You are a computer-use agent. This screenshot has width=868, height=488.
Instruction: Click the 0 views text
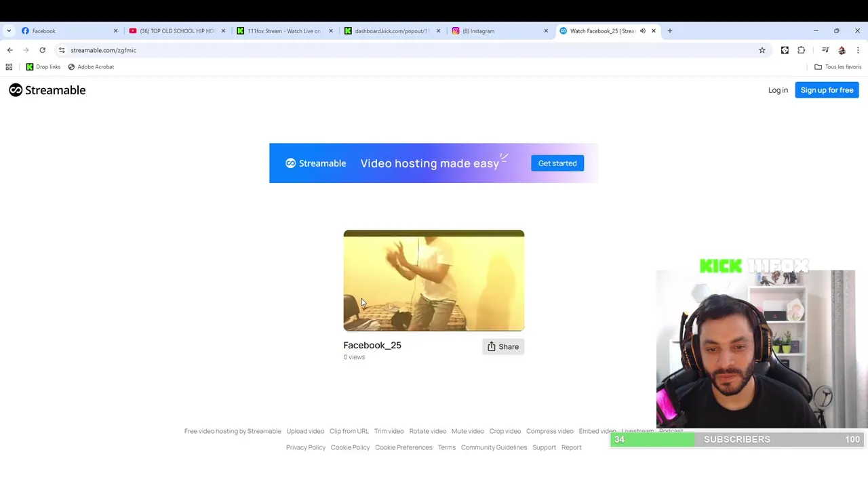tap(354, 357)
